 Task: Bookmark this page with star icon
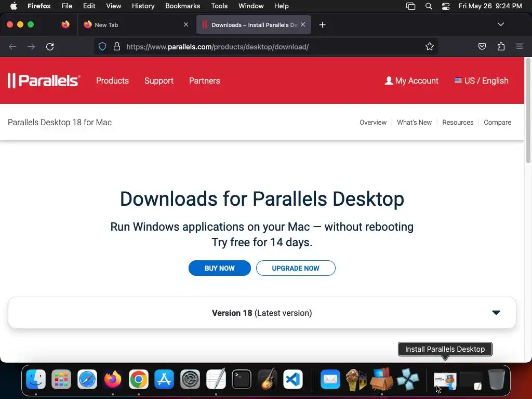point(430,46)
